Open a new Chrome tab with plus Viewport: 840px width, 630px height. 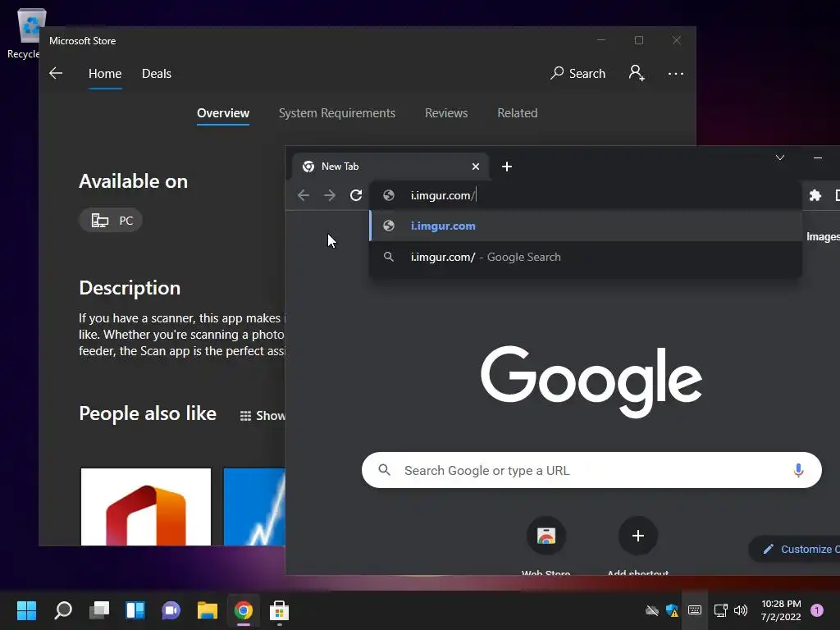507,167
